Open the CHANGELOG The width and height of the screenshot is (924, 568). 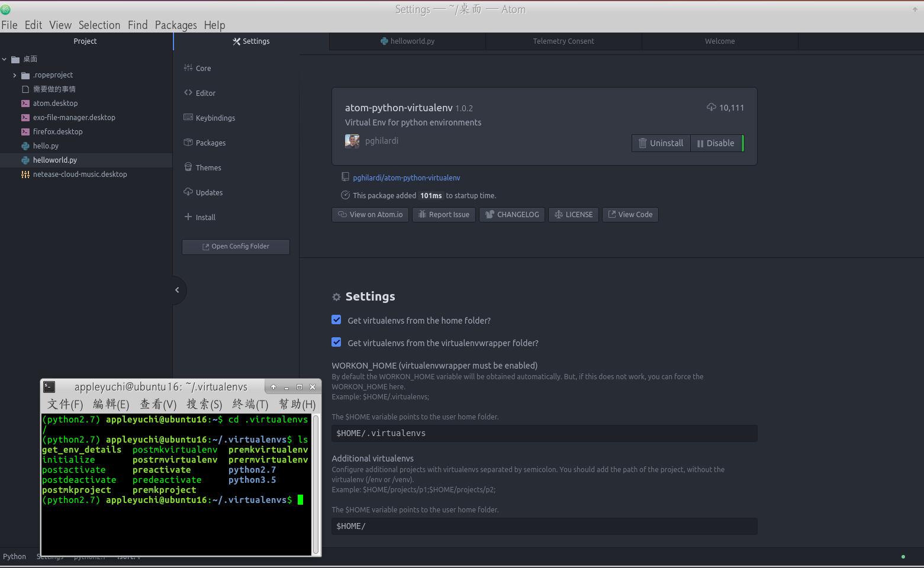click(x=512, y=214)
